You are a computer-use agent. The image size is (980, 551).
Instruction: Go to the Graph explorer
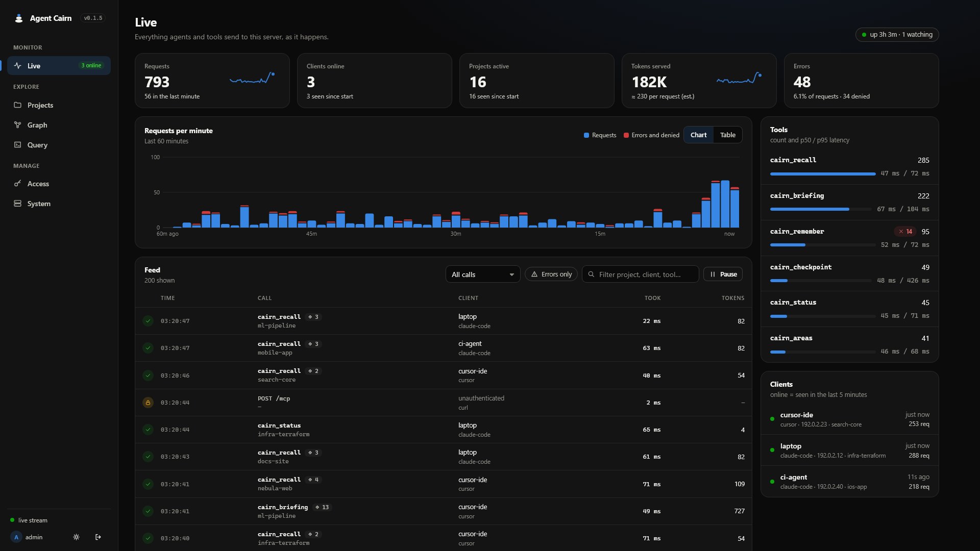(x=59, y=125)
